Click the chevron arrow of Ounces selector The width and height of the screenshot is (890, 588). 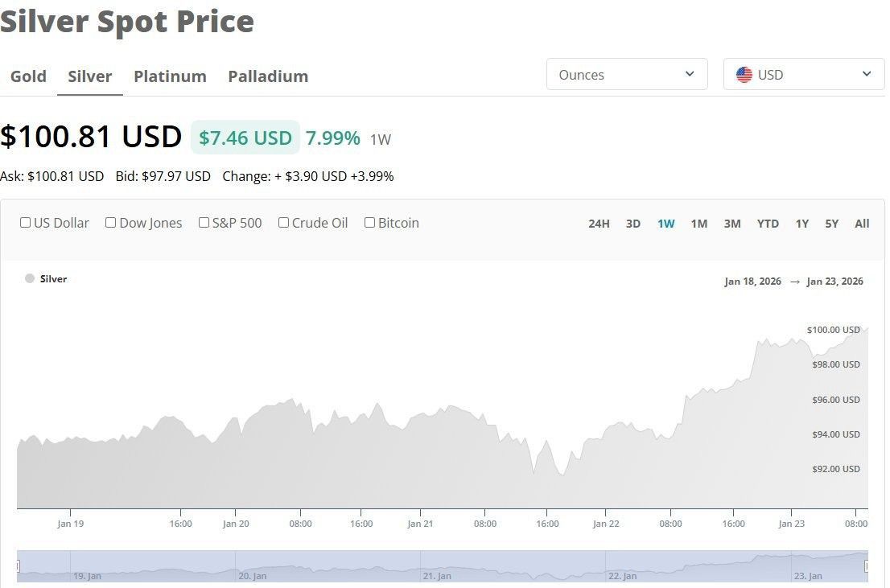(x=690, y=74)
